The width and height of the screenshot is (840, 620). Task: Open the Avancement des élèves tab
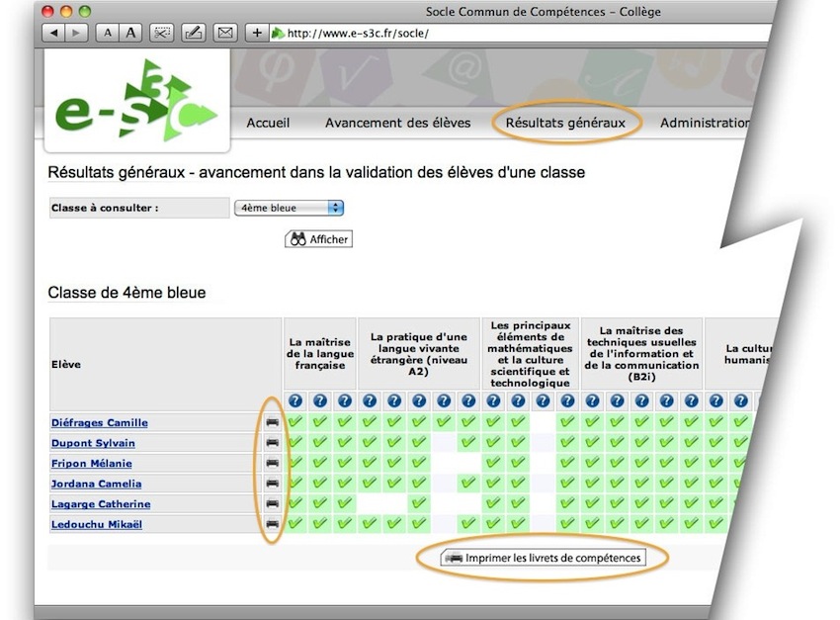(397, 123)
